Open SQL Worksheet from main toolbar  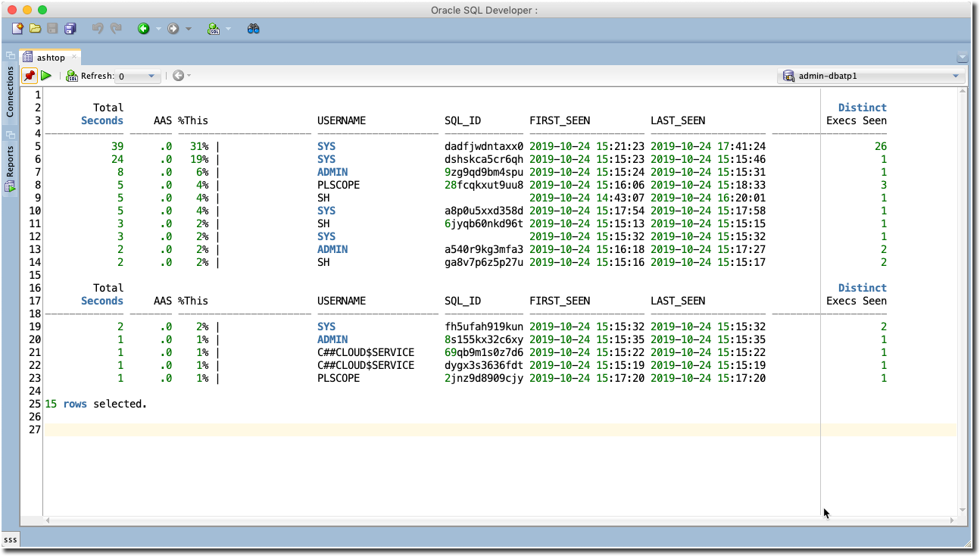point(214,29)
